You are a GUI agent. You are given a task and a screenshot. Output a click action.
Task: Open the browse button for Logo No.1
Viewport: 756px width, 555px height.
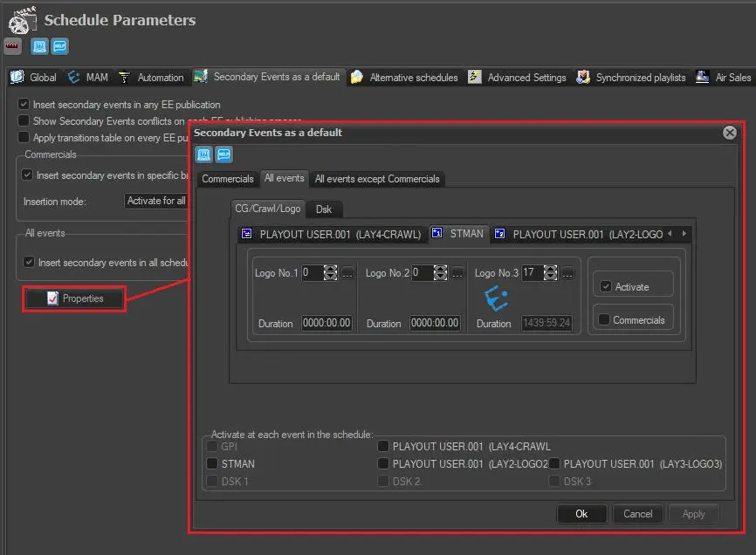click(347, 273)
